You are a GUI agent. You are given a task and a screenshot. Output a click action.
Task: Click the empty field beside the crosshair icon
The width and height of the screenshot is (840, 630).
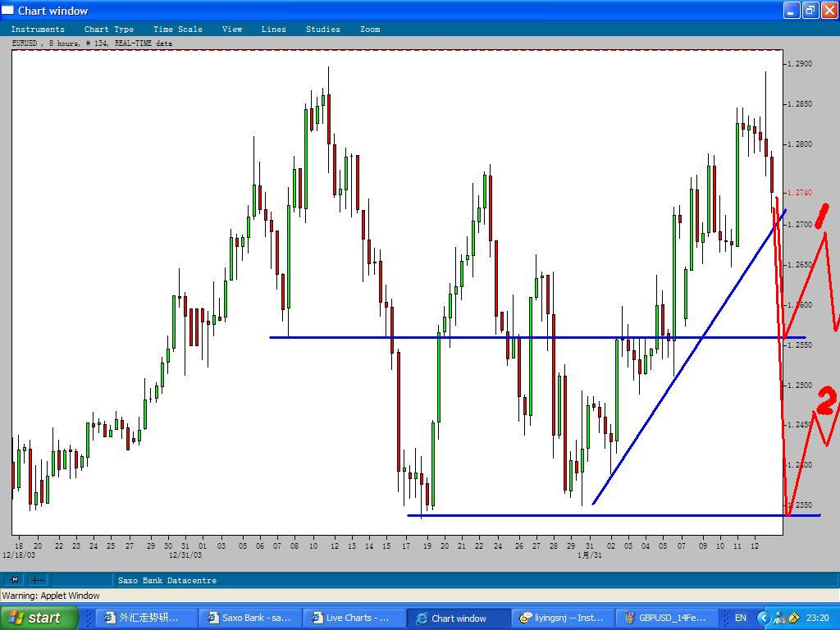click(81, 580)
